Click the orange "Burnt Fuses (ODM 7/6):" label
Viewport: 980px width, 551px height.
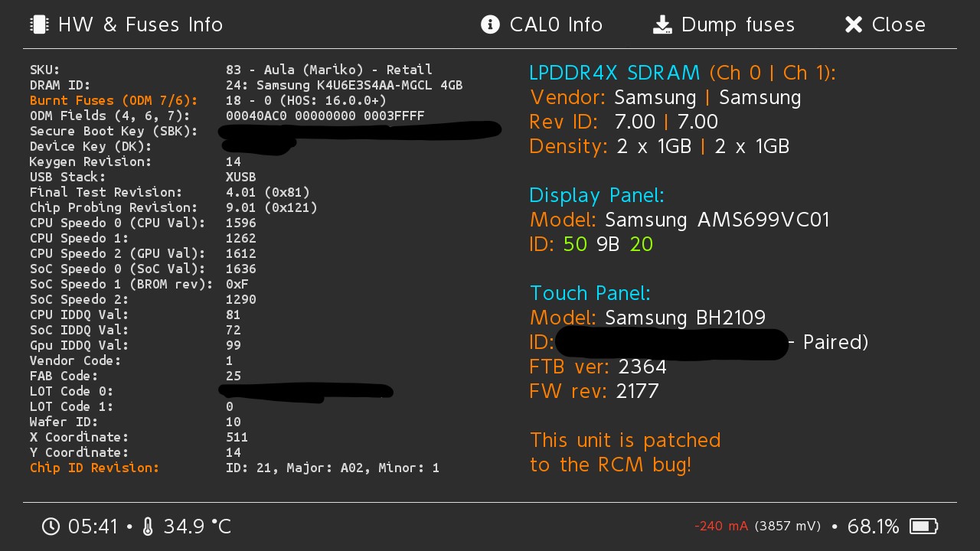point(114,100)
